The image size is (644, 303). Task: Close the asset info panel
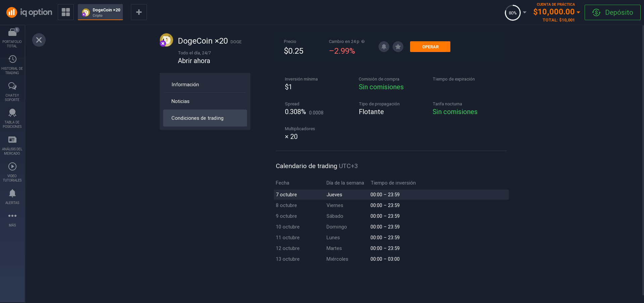pyautogui.click(x=39, y=40)
